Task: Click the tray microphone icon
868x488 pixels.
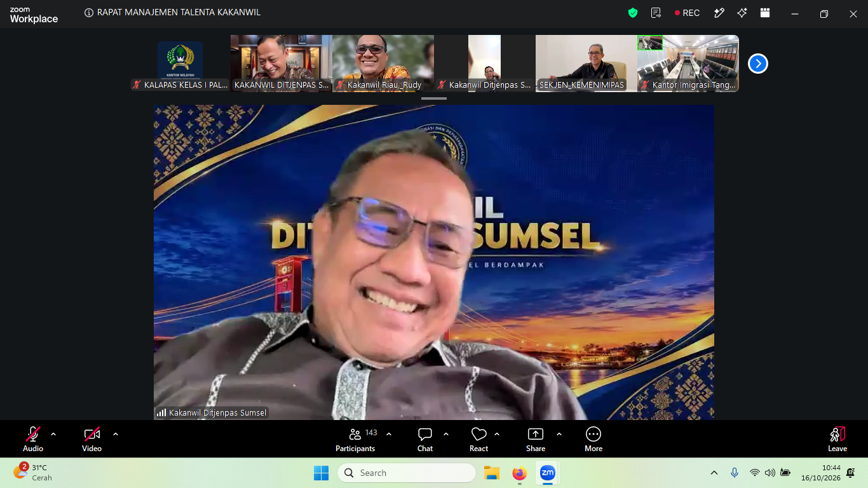Action: [735, 473]
